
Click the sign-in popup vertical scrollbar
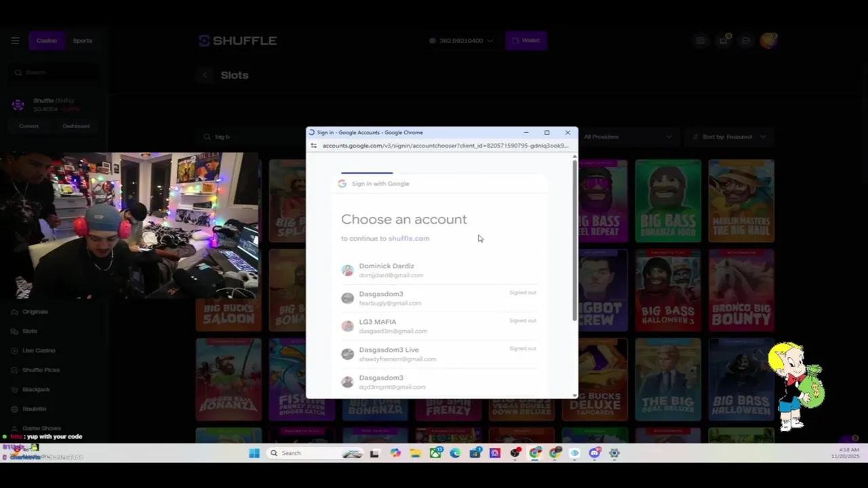coord(575,241)
